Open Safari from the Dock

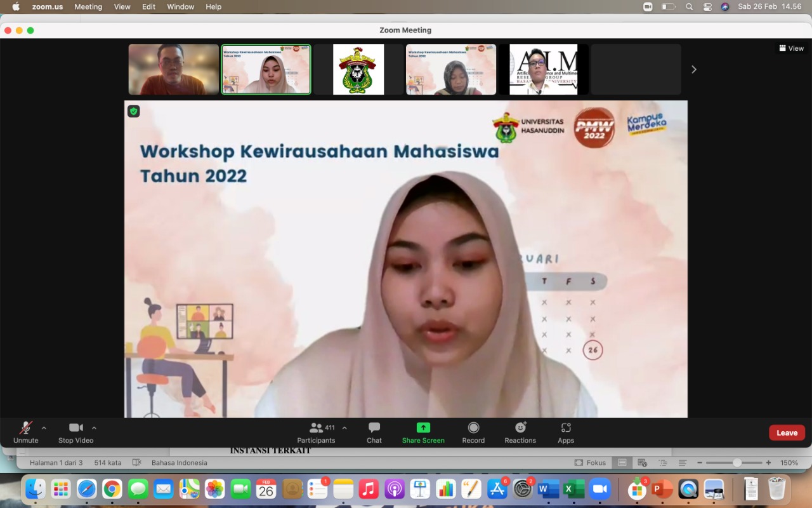87,489
